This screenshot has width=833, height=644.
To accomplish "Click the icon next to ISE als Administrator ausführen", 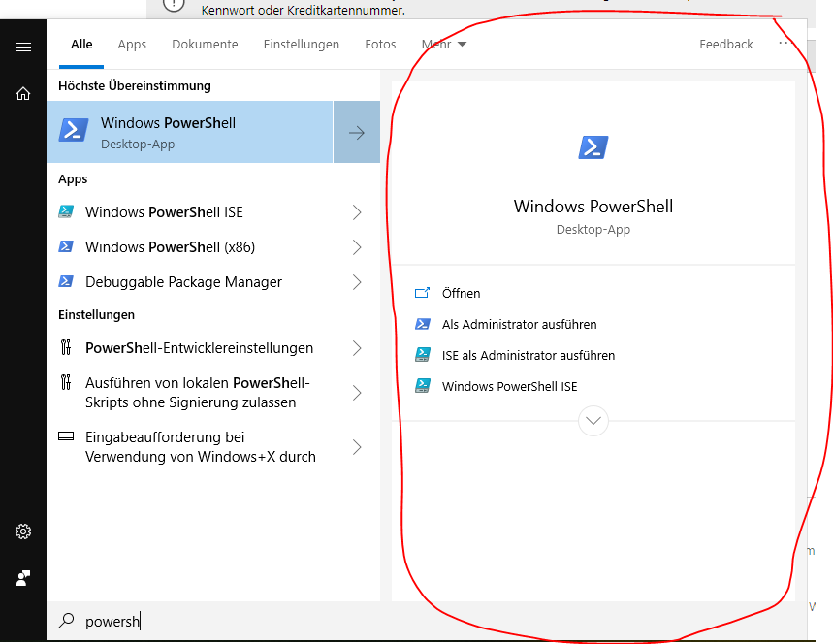I will pyautogui.click(x=423, y=354).
